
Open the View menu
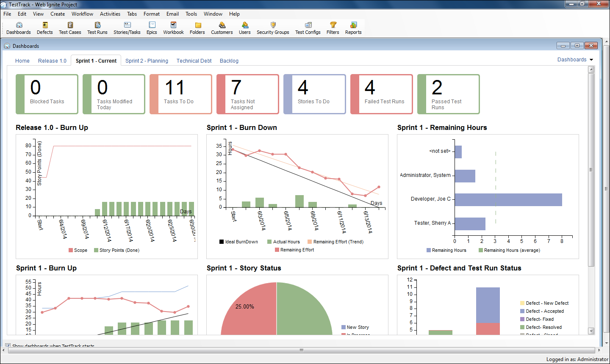click(x=38, y=14)
